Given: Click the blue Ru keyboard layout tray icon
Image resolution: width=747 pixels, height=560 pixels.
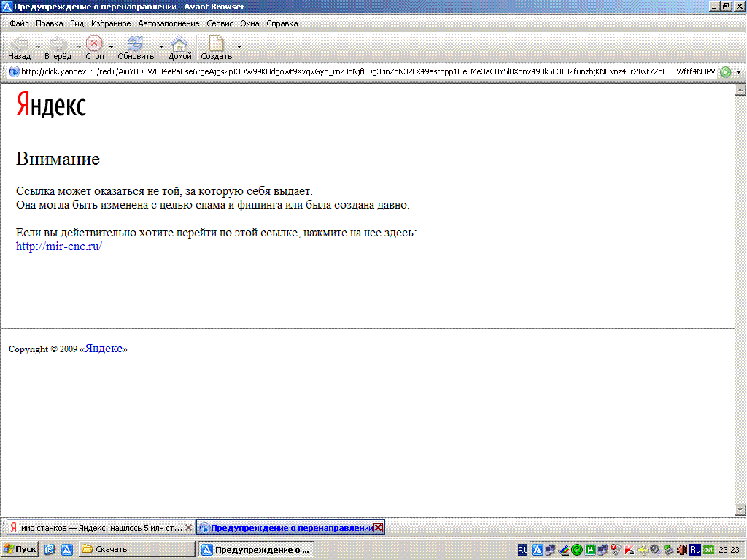Looking at the screenshot, I should click(695, 550).
